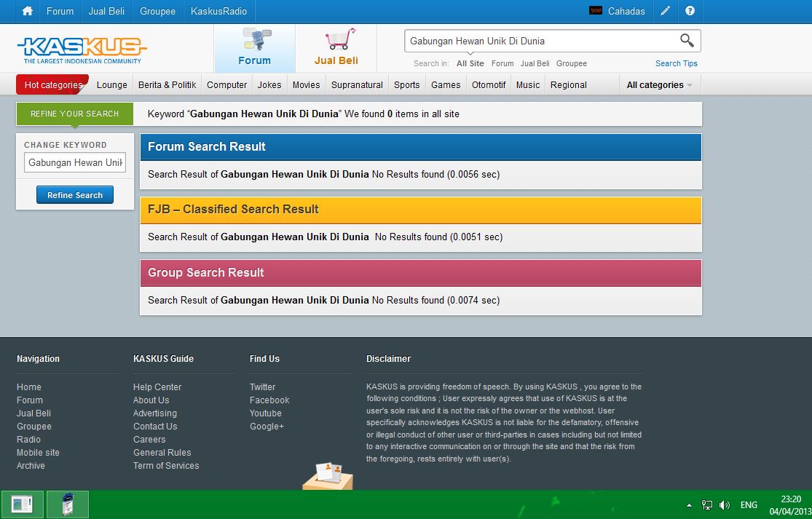The image size is (812, 519).
Task: Click Jual Beli in the top blue bar
Action: click(x=106, y=11)
